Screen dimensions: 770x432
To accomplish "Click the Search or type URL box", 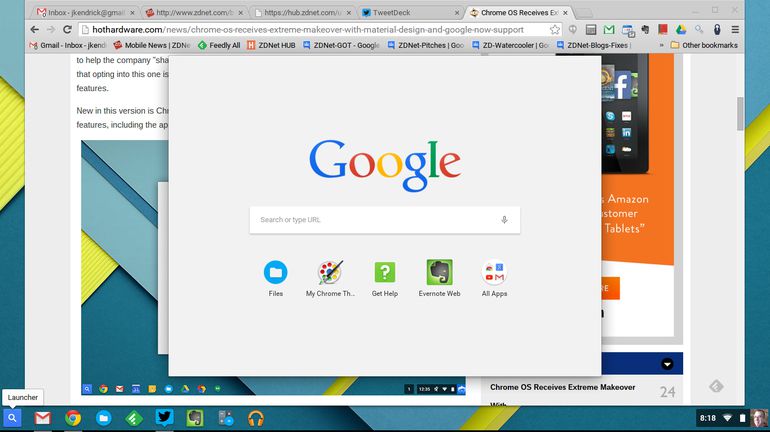I will point(385,220).
